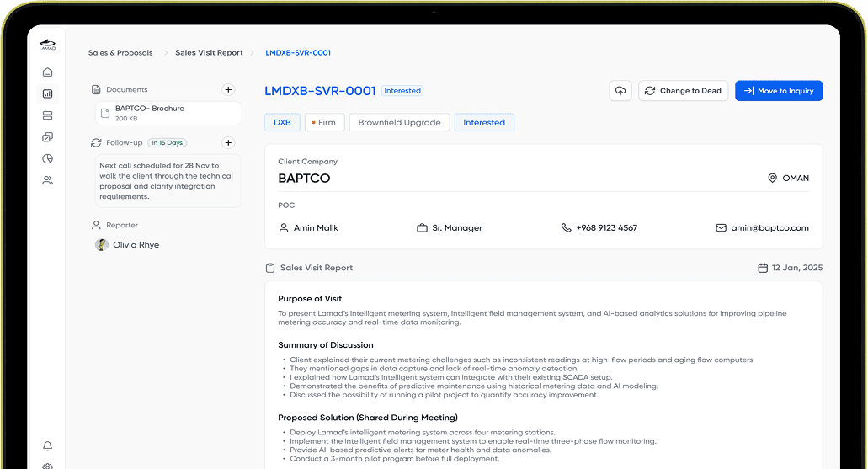Click the phone number +968 9123 4567
Image resolution: width=868 pixels, height=469 pixels.
coord(607,227)
